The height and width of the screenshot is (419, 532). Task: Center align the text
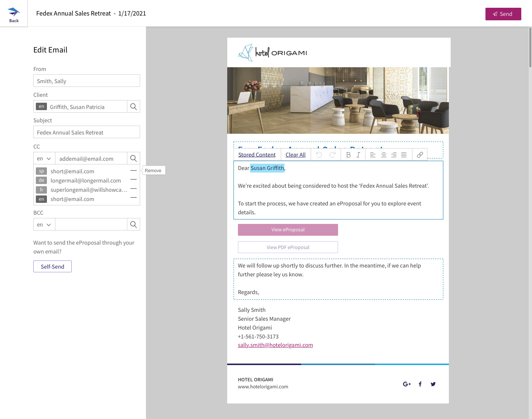[x=384, y=155]
